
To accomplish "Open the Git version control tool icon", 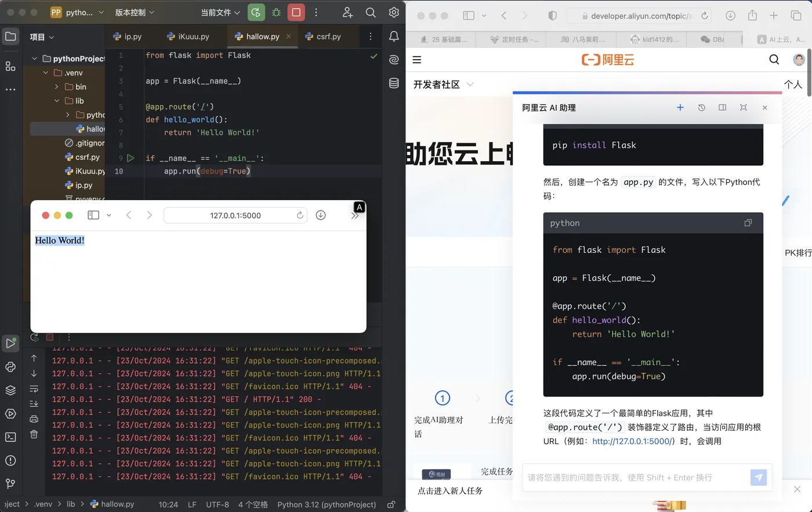I will click(x=10, y=484).
